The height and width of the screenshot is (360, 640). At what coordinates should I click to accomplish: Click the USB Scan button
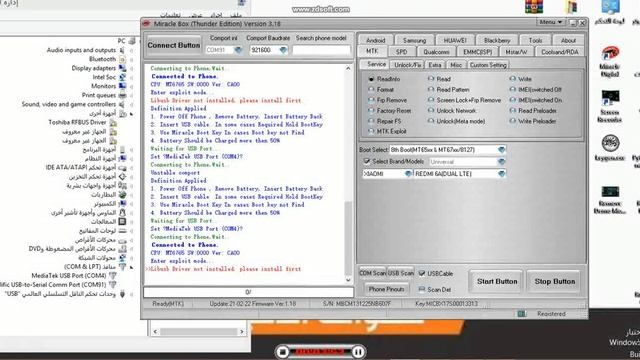(400, 273)
